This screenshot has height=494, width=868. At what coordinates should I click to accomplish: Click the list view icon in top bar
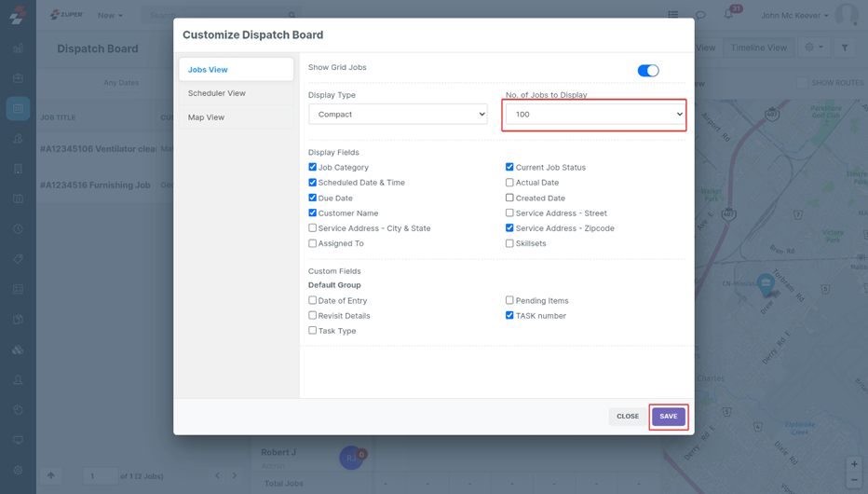pos(672,15)
